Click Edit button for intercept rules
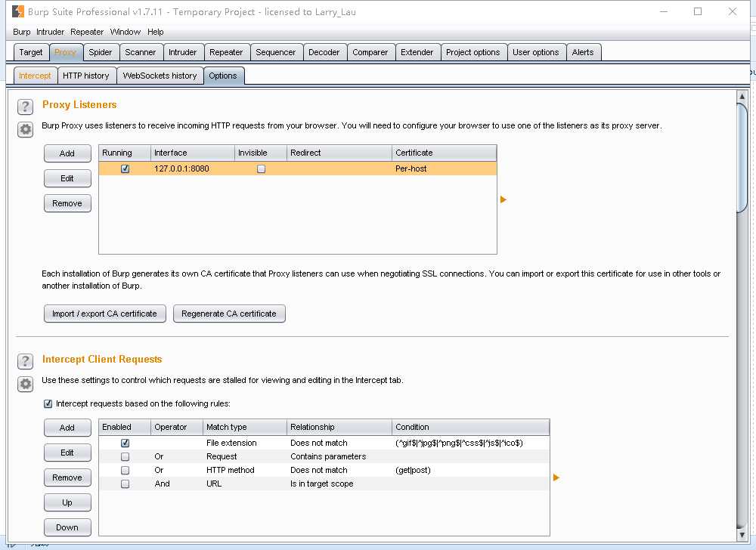The width and height of the screenshot is (756, 550). [x=67, y=453]
